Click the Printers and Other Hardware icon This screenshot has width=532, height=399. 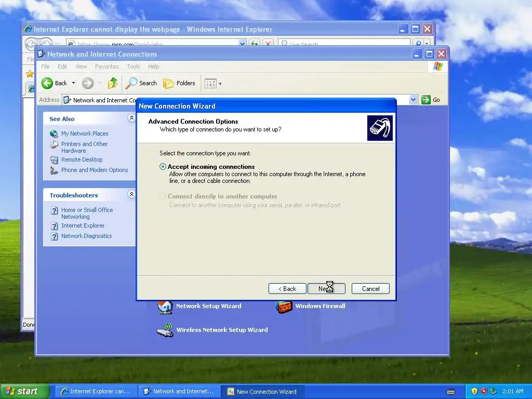(x=54, y=144)
